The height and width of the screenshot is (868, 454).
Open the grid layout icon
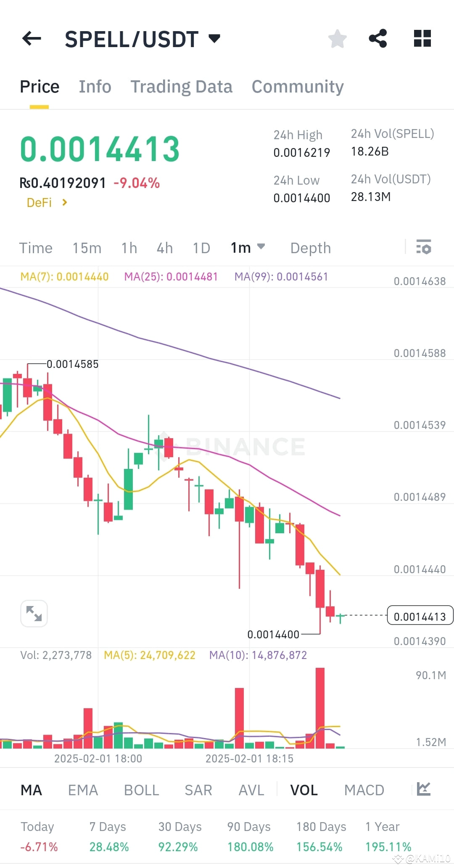click(422, 38)
